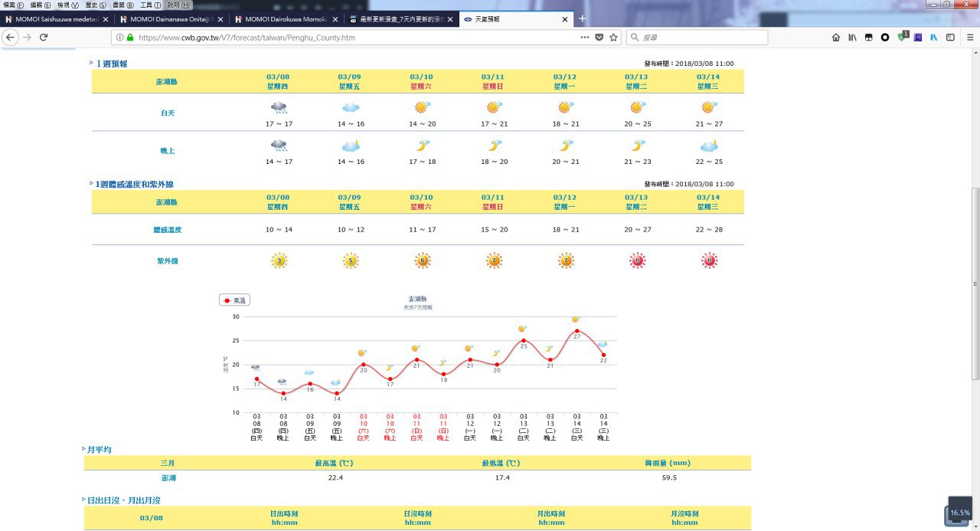Open the hamburger application menu
The image size is (980, 531).
coord(970,37)
